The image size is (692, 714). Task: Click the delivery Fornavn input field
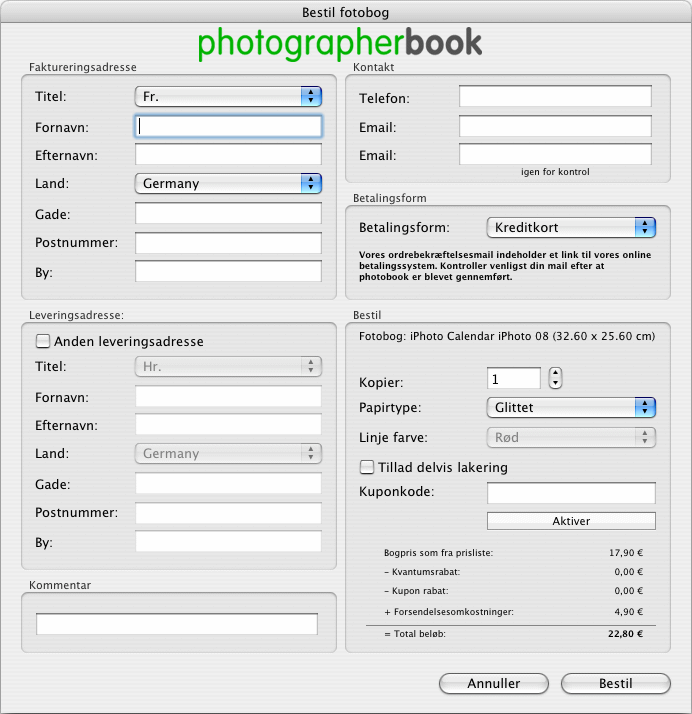click(228, 397)
